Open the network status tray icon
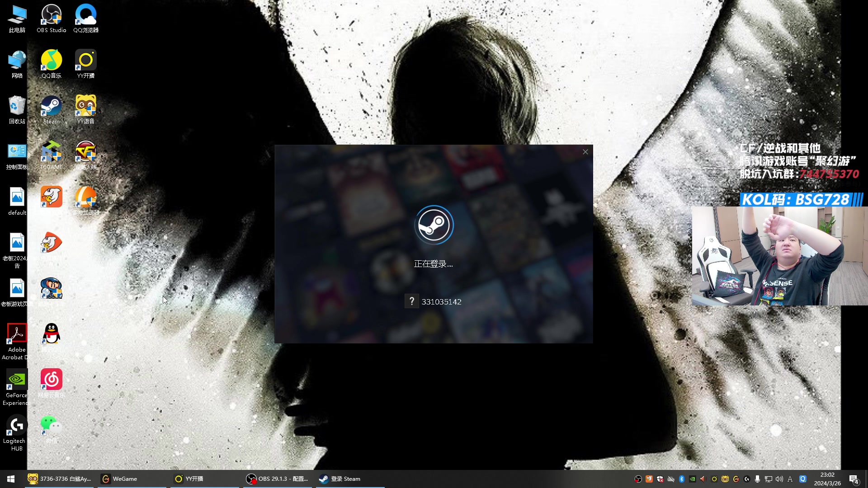Viewport: 868px width, 488px height. [x=769, y=479]
